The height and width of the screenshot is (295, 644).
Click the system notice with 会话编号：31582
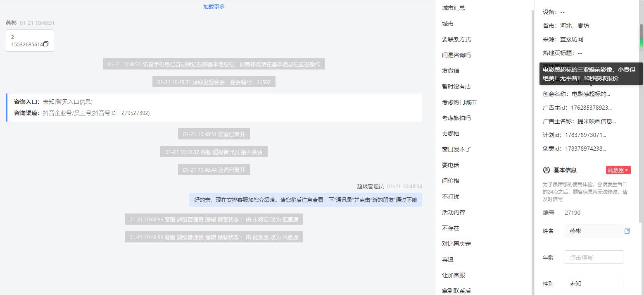(214, 82)
